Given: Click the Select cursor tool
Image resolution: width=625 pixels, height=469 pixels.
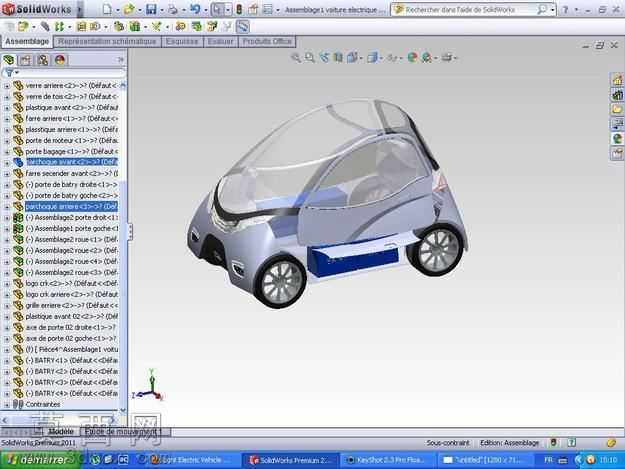Looking at the screenshot, I should tap(218, 9).
